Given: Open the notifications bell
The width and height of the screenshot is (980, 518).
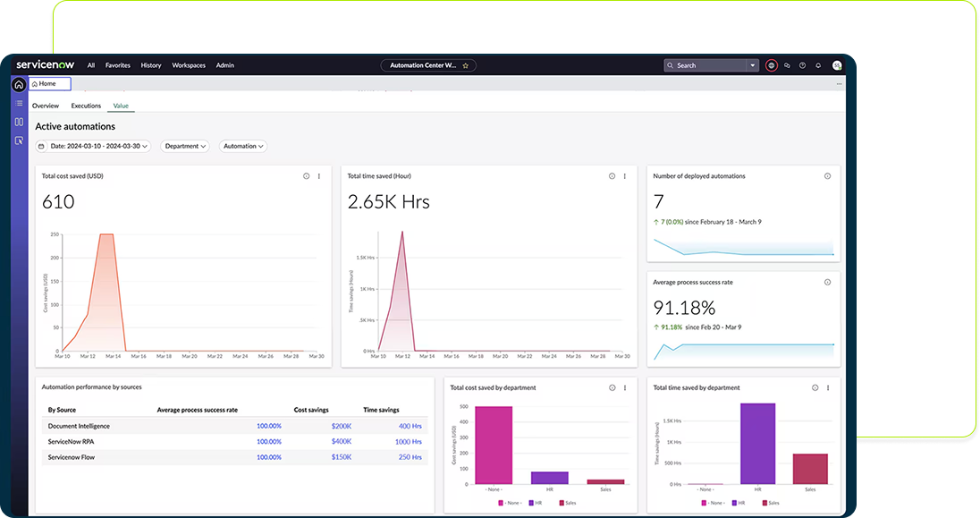Looking at the screenshot, I should pos(817,65).
